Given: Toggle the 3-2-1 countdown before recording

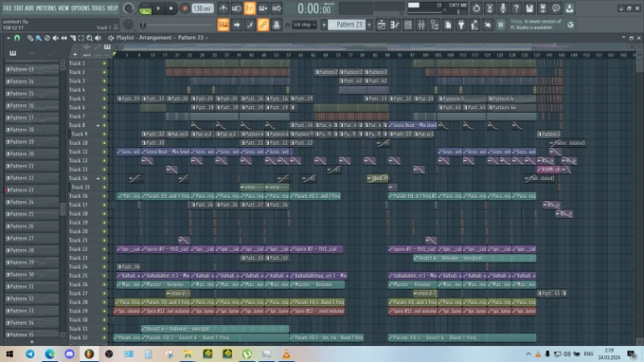Looking at the screenshot, I should (250, 8).
